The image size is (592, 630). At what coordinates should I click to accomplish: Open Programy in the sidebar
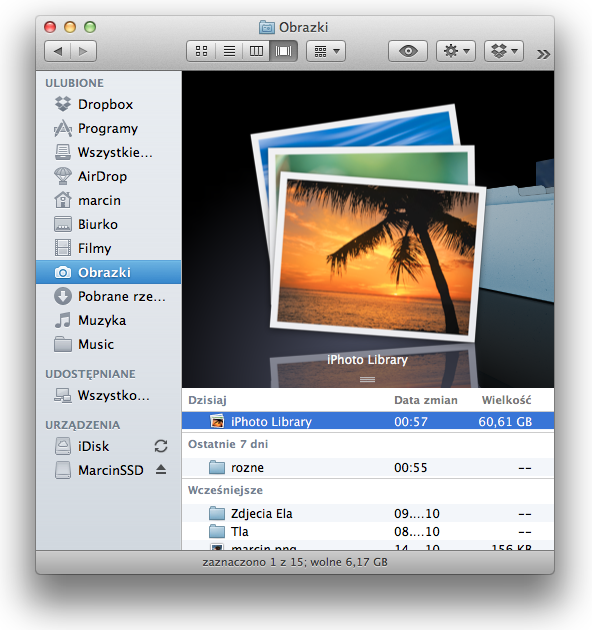tap(109, 129)
